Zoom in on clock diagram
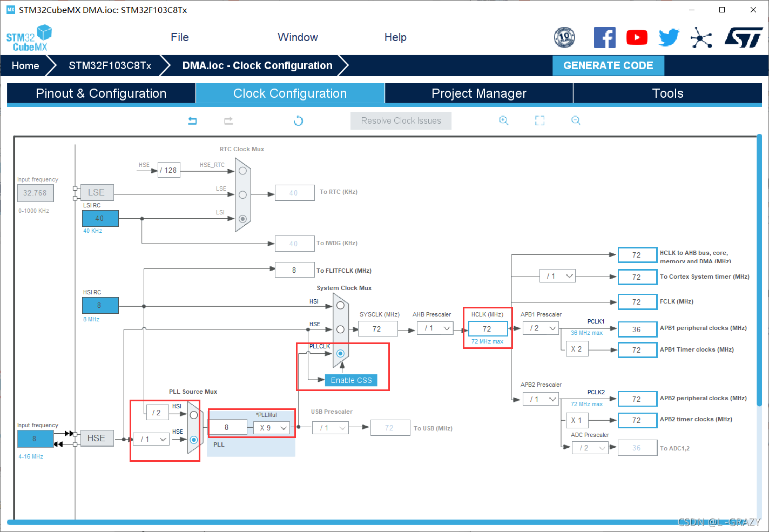This screenshot has height=532, width=769. 503,120
